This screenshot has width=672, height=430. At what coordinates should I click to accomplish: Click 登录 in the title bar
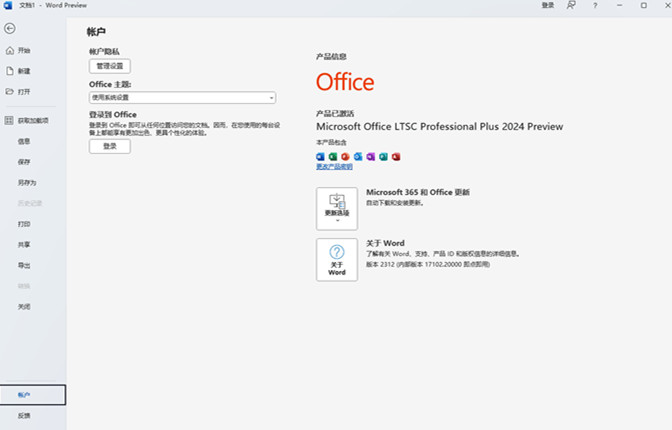pyautogui.click(x=548, y=5)
